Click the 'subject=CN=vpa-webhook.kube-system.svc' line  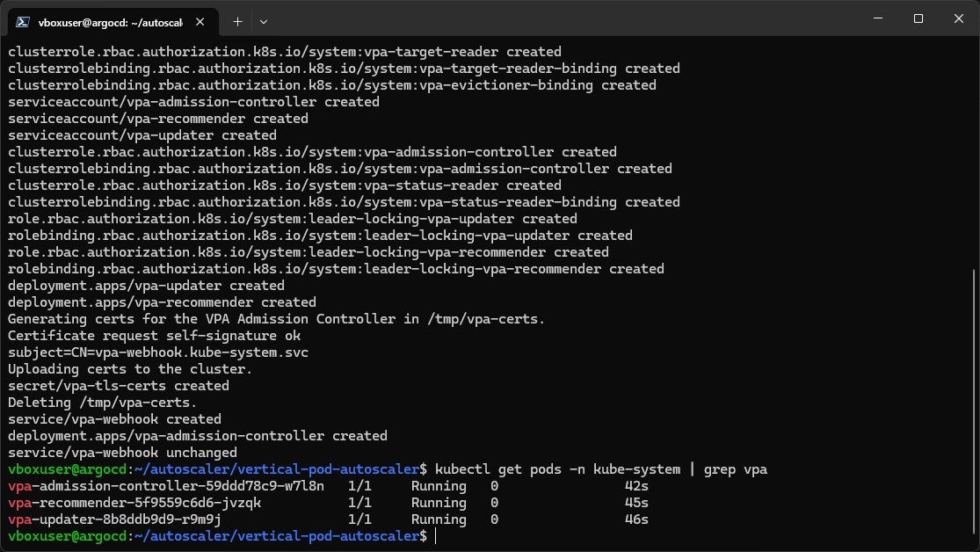point(158,352)
